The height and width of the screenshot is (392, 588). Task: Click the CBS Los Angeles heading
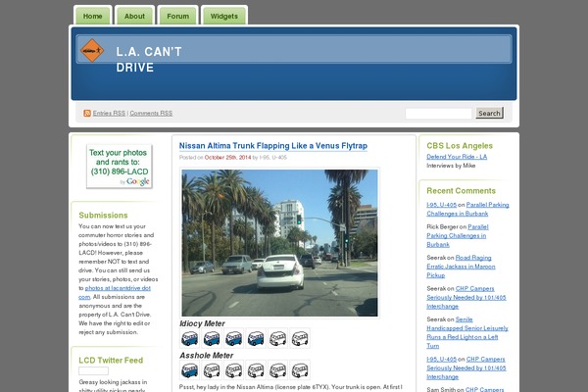460,146
